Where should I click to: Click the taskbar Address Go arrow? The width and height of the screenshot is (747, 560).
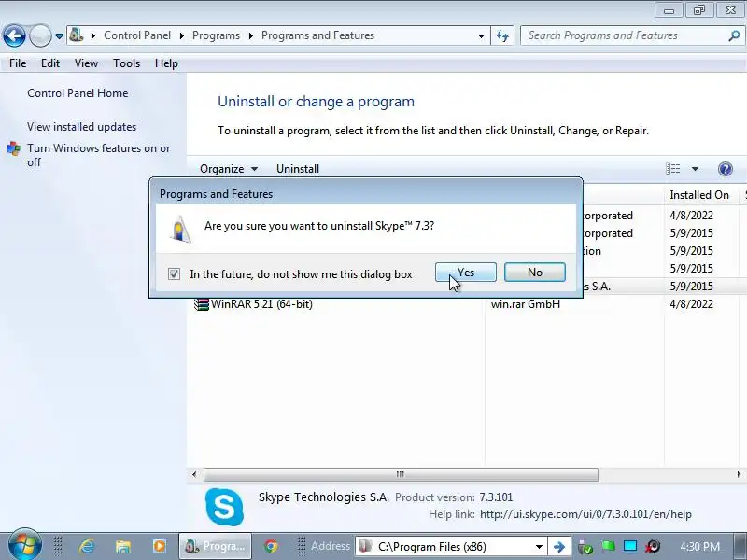(x=558, y=547)
